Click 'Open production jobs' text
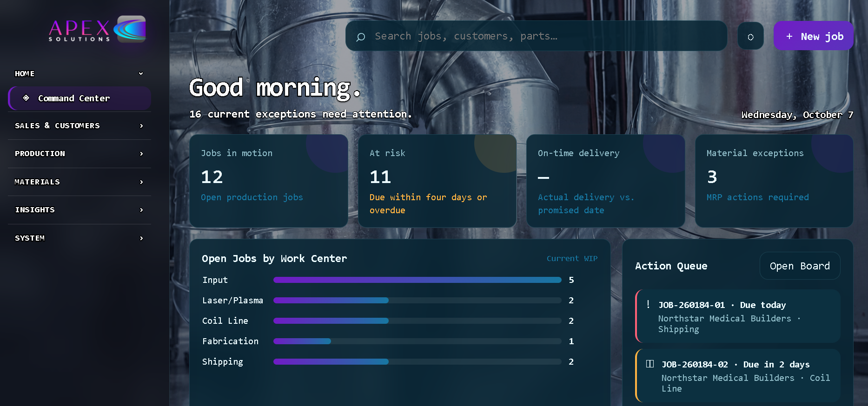The height and width of the screenshot is (406, 868). click(x=252, y=197)
